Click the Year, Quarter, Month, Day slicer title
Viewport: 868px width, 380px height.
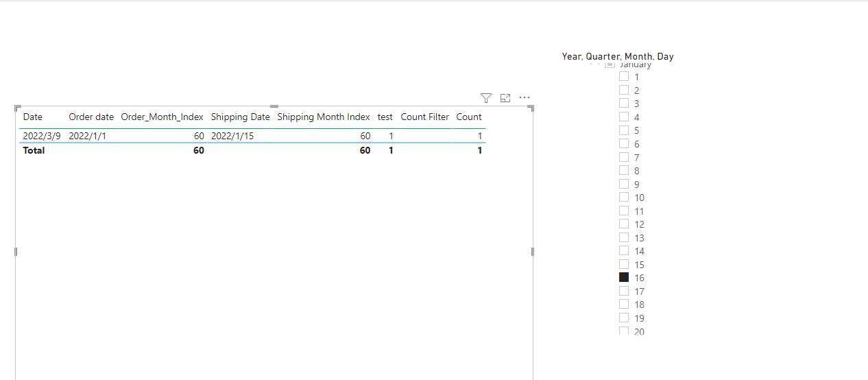618,56
